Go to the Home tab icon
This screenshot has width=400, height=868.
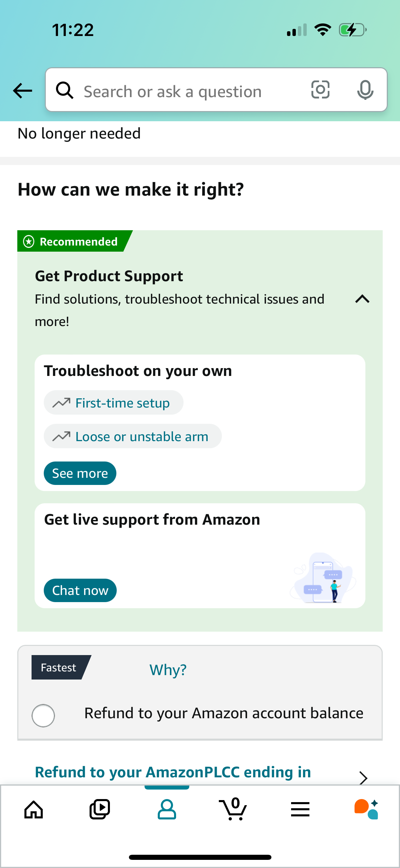click(x=33, y=809)
